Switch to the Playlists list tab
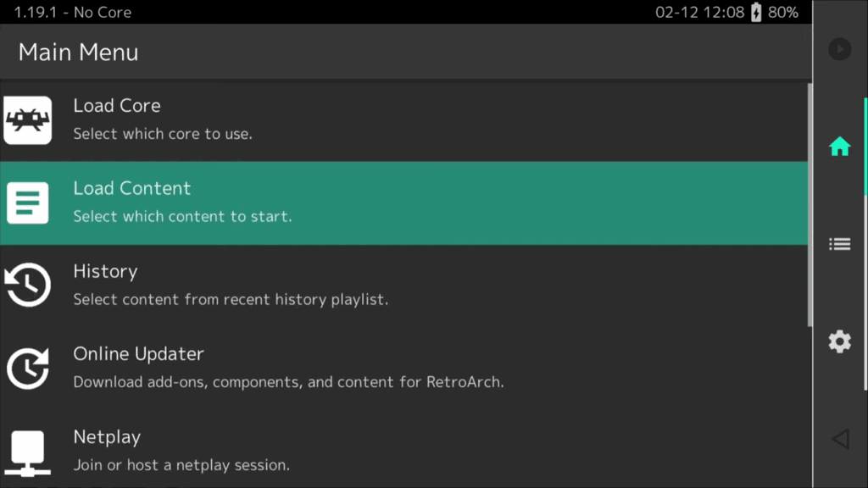868x488 pixels. click(839, 244)
